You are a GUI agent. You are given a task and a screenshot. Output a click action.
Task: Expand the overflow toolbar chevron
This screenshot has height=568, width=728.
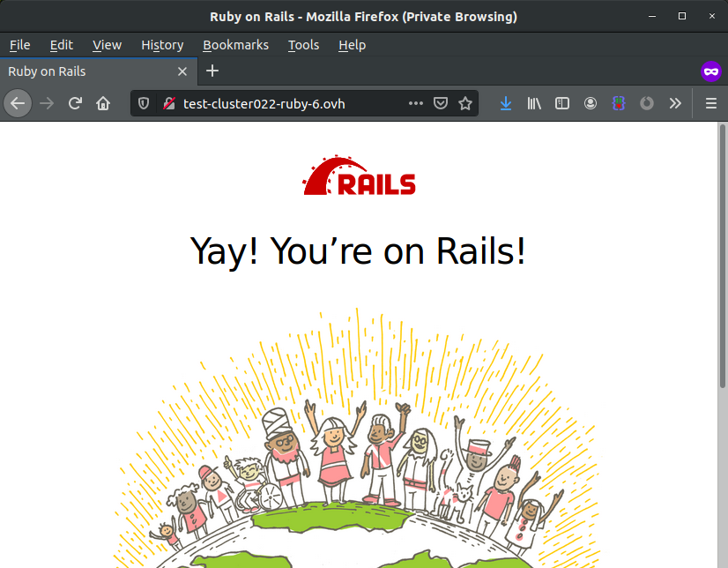(x=674, y=103)
